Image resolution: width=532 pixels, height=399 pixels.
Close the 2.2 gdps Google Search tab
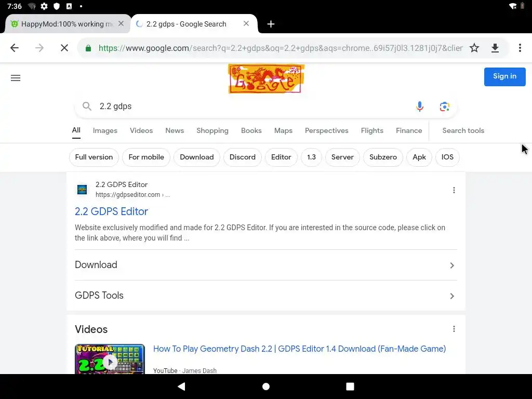point(246,23)
